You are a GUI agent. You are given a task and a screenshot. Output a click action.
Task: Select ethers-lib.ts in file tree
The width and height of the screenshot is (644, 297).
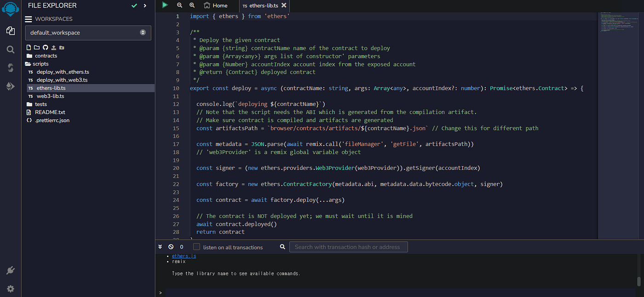[x=51, y=88]
